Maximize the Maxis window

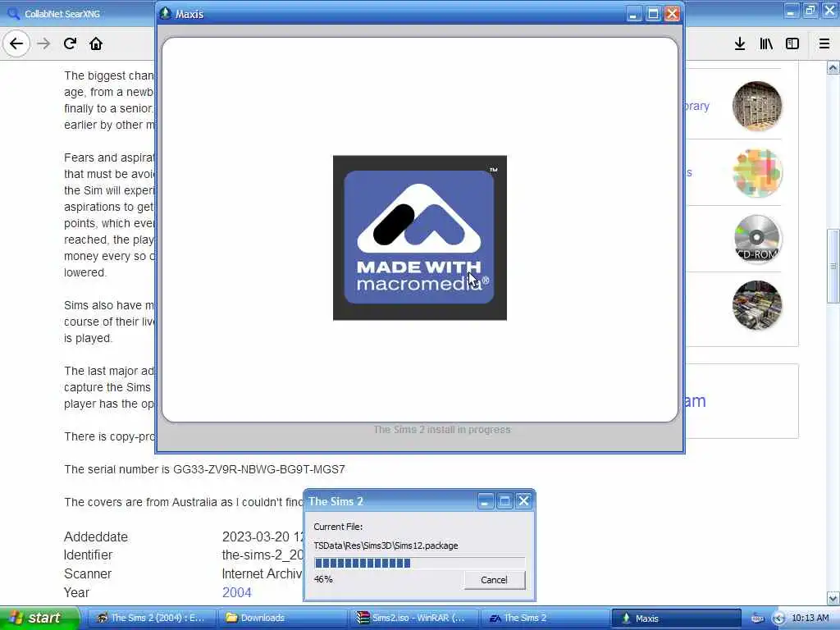[653, 13]
